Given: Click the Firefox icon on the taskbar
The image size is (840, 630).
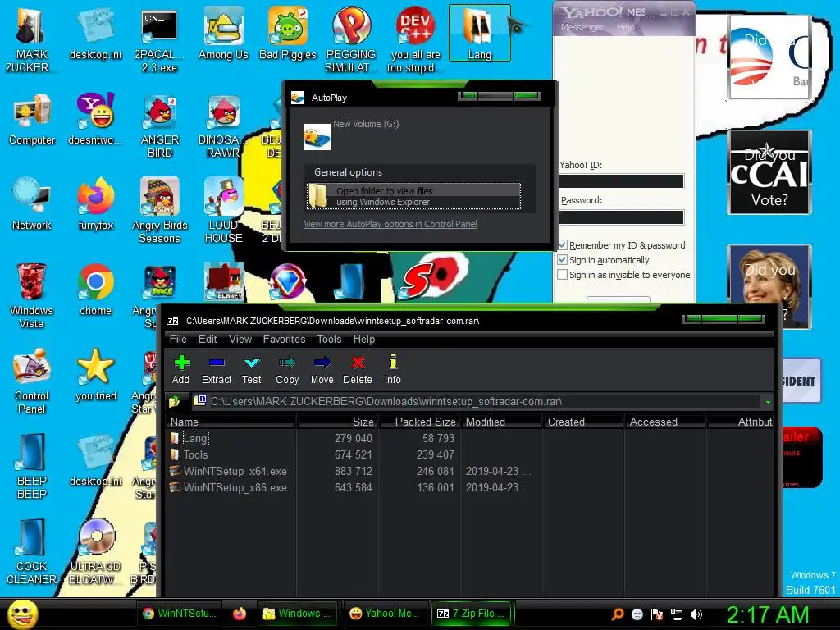Looking at the screenshot, I should click(x=240, y=614).
